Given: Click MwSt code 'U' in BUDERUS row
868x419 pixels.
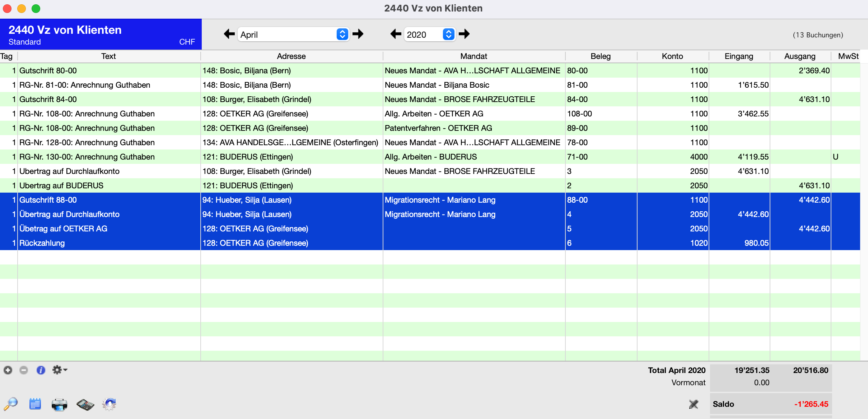Looking at the screenshot, I should (x=836, y=157).
